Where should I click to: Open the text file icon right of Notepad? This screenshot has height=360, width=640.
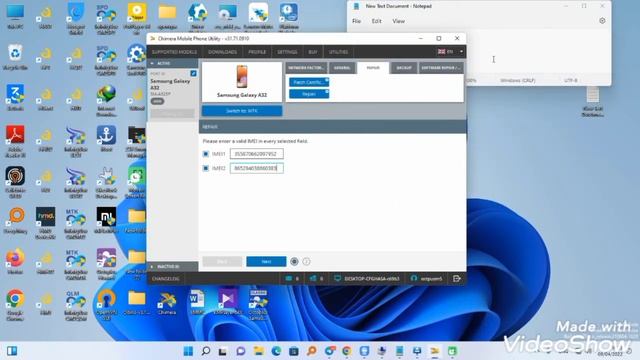point(593,101)
